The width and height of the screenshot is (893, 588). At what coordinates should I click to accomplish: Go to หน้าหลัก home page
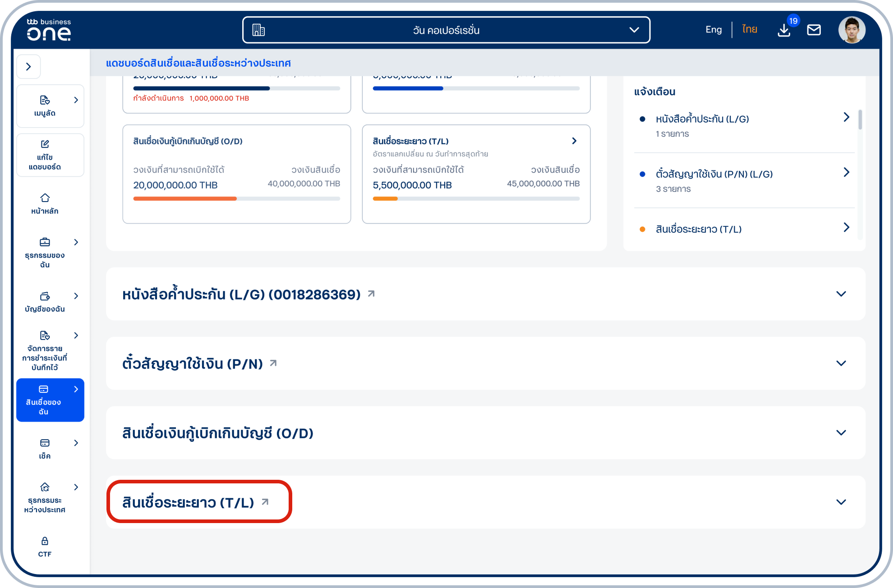coord(44,203)
